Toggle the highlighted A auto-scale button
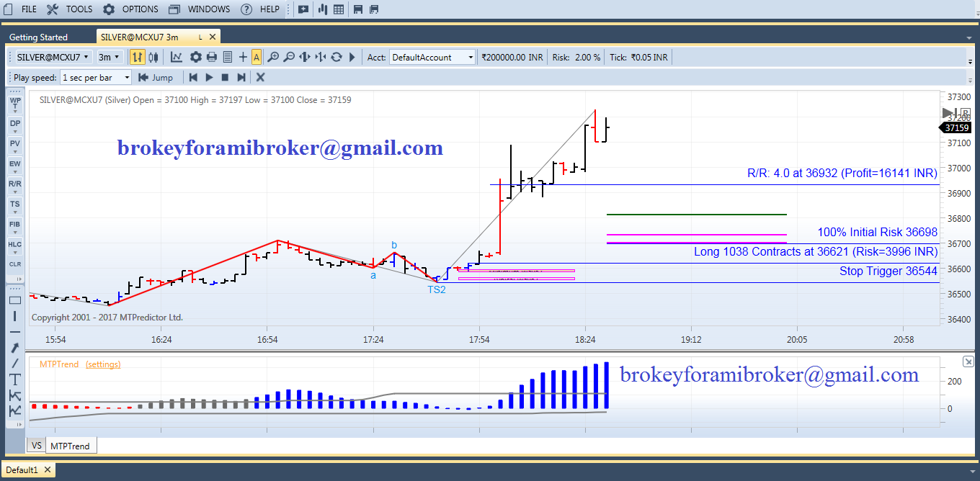This screenshot has height=481, width=980. (x=257, y=57)
